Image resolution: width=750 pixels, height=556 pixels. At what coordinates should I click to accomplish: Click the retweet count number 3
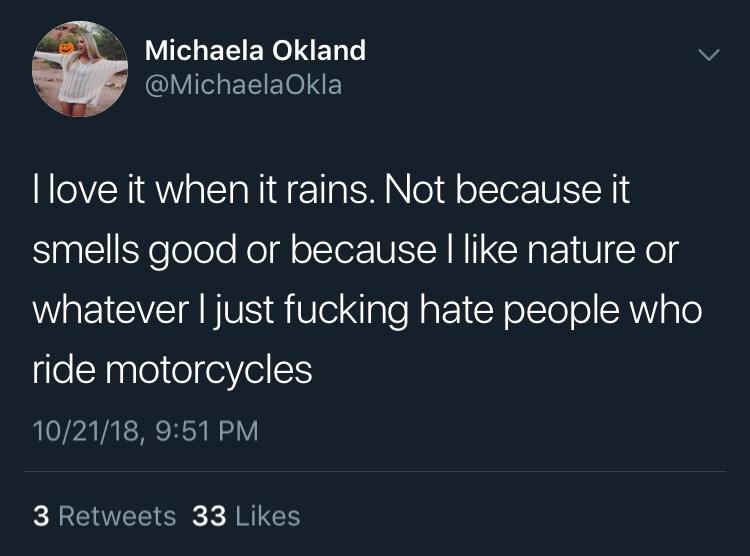[x=41, y=516]
